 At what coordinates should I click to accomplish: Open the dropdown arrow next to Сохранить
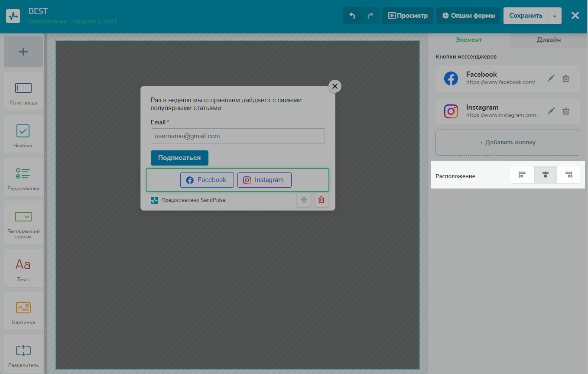coord(555,16)
